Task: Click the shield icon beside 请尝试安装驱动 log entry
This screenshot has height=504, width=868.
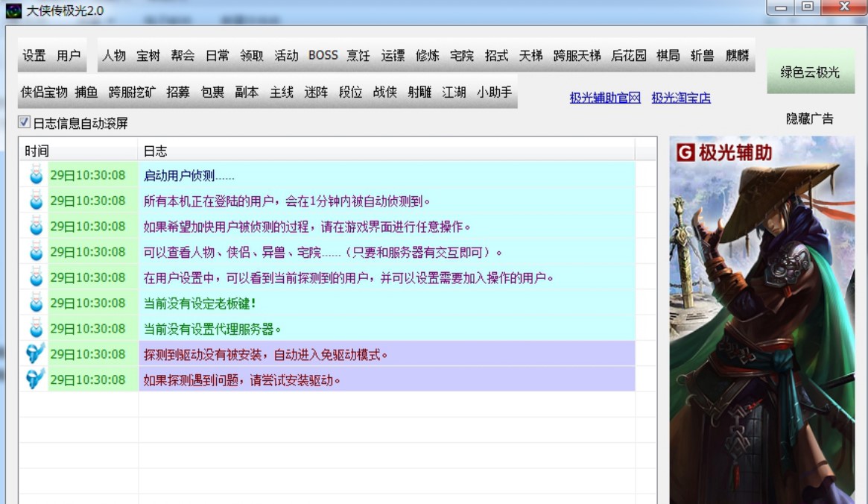Action: 35,379
